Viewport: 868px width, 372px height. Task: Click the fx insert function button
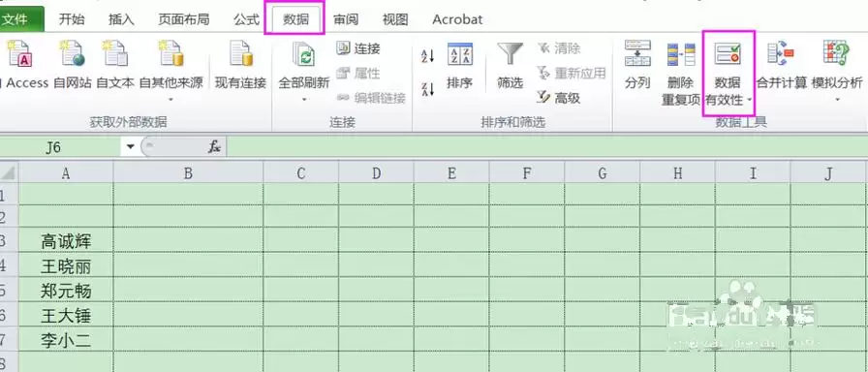(214, 146)
